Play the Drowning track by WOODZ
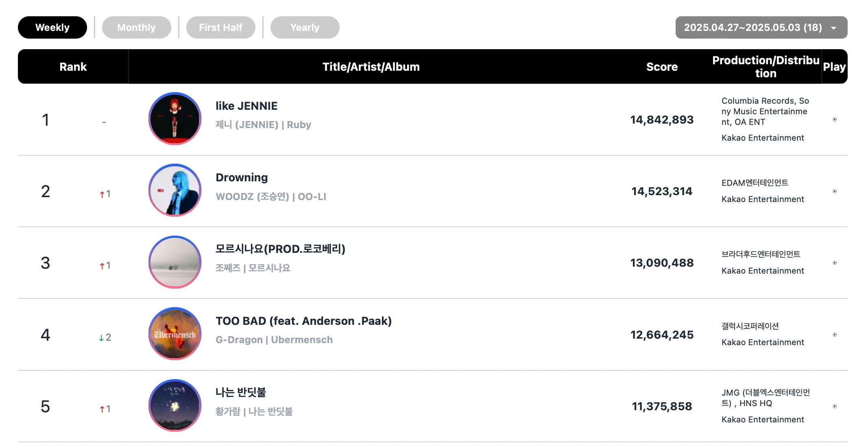The image size is (868, 448). (x=835, y=191)
